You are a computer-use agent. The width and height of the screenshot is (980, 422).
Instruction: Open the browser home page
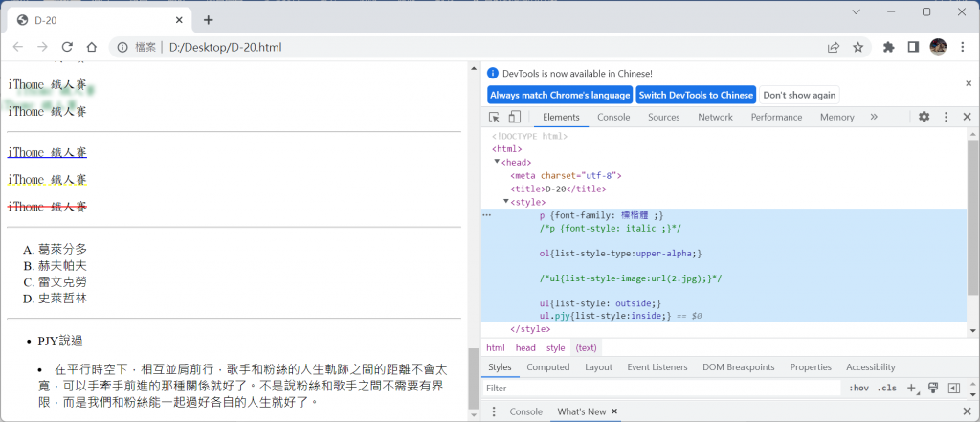(x=91, y=47)
